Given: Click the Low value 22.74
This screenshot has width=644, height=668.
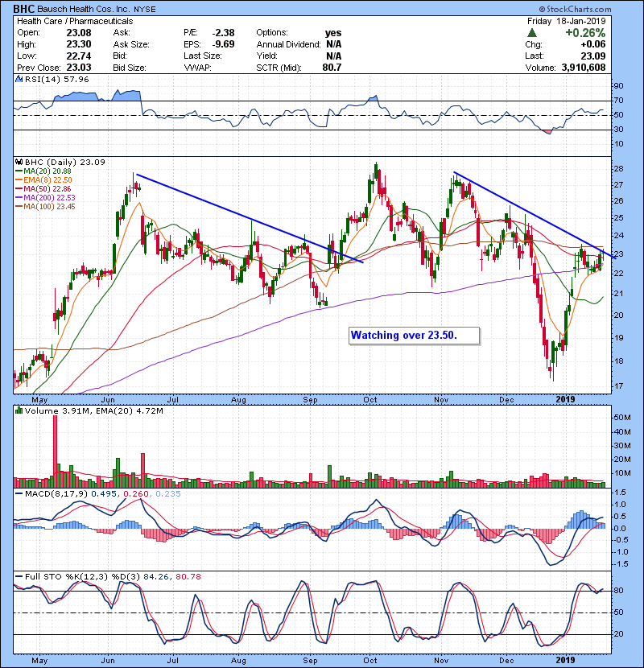Looking at the screenshot, I should 79,56.
